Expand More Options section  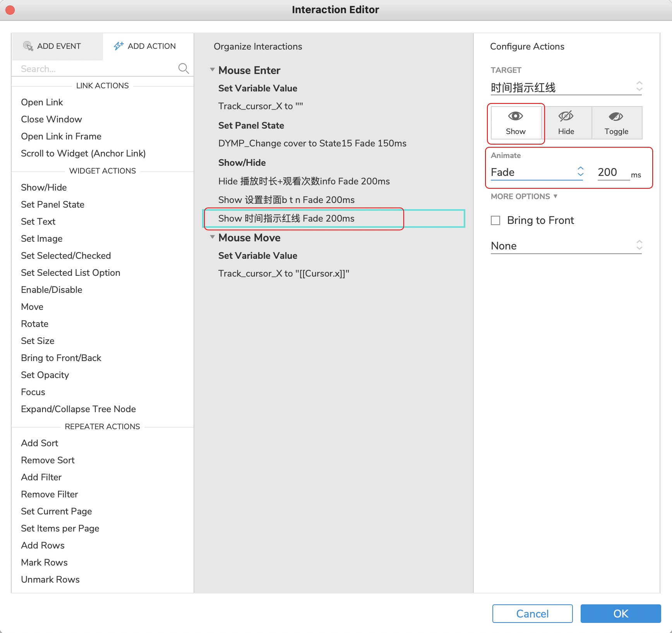pos(524,196)
